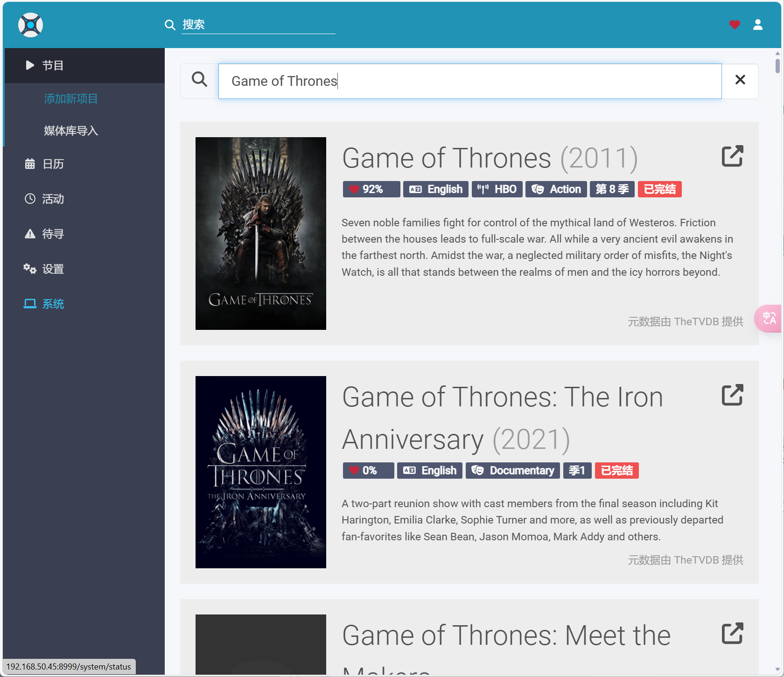
Task: Click the magnifier icon beside the series lookup field
Action: 199,79
